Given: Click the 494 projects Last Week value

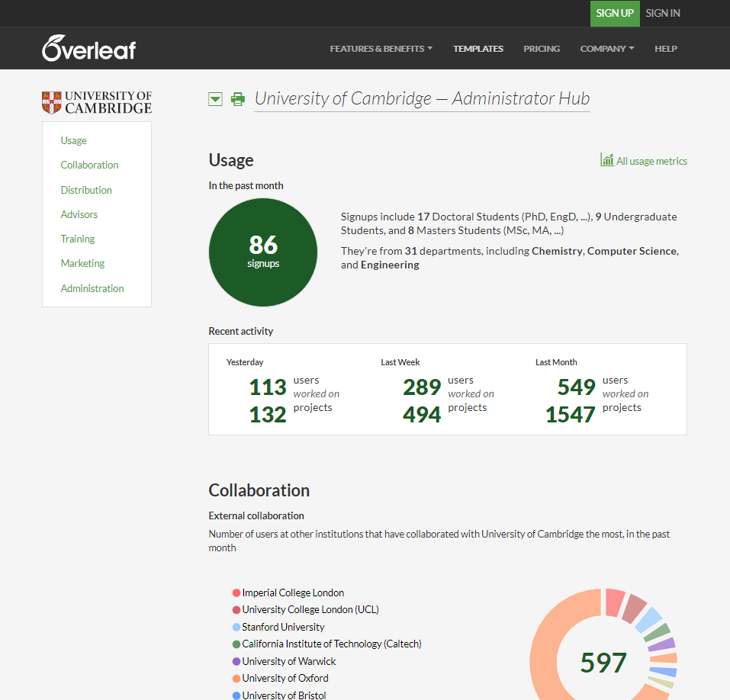Looking at the screenshot, I should [x=422, y=414].
